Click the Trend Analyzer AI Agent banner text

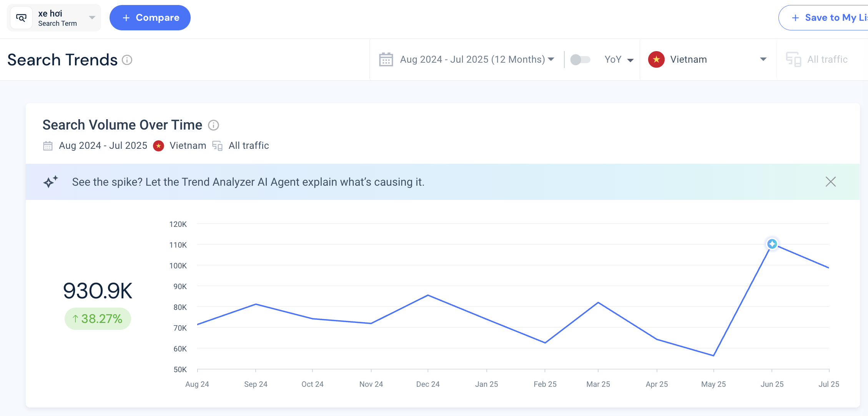tap(248, 182)
